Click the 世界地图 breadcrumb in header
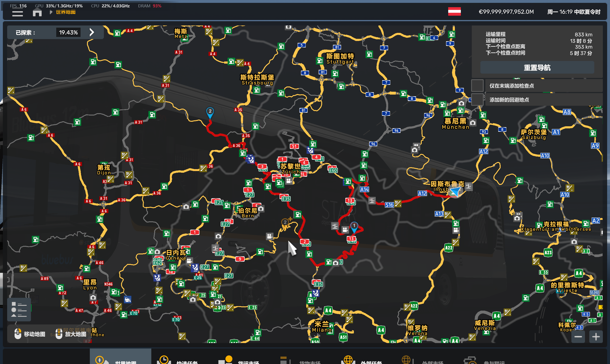Viewport: 610px width, 364px height. pos(66,12)
